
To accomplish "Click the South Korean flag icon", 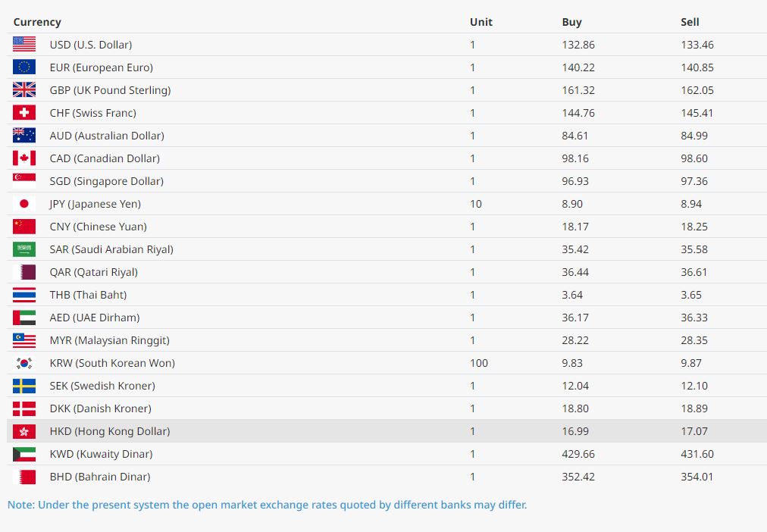I will [24, 363].
